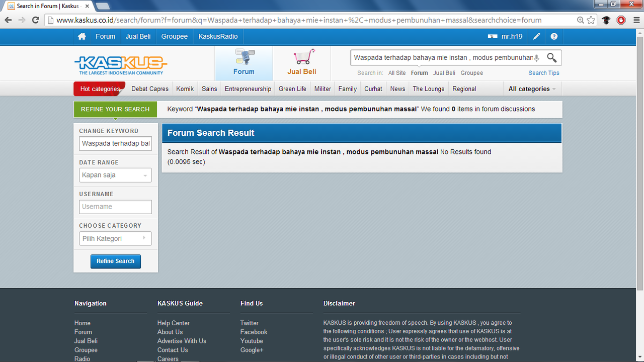Viewport: 644px width, 362px height.
Task: Bookmark this page with star icon
Action: pyautogui.click(x=591, y=20)
